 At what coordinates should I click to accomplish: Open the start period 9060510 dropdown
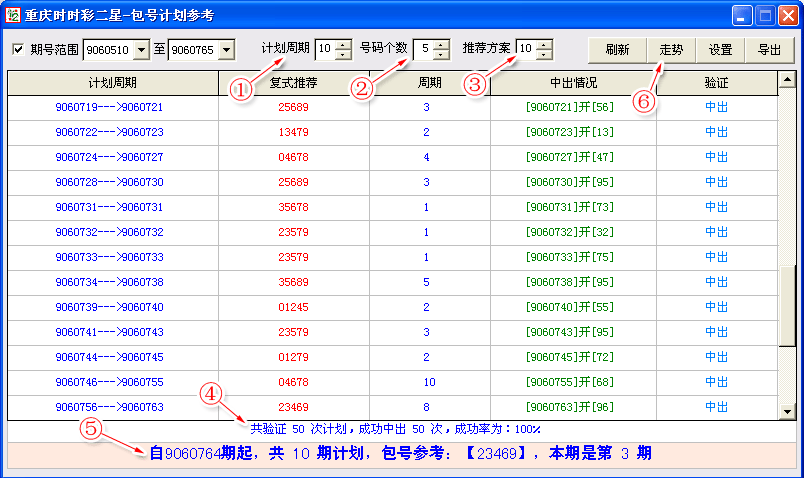139,50
